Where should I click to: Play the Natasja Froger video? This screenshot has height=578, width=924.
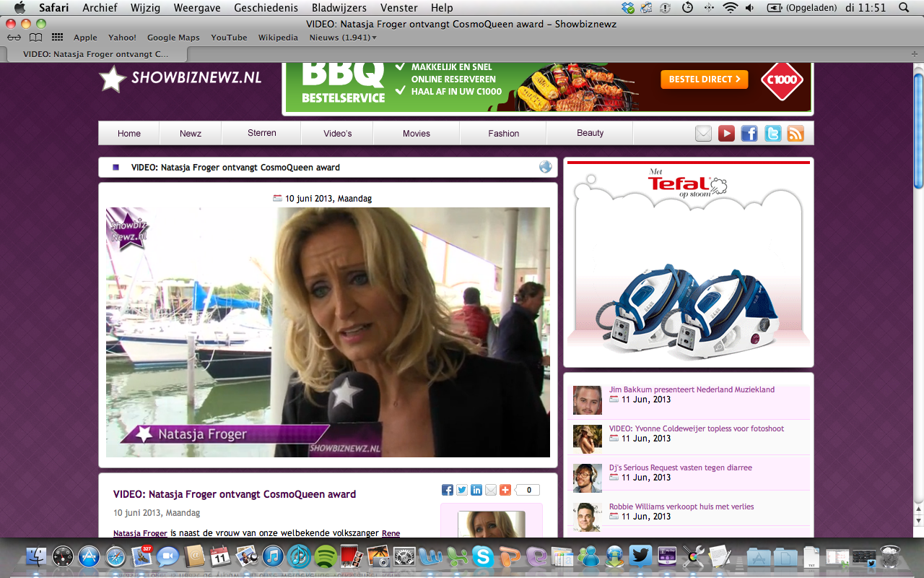[x=328, y=332]
